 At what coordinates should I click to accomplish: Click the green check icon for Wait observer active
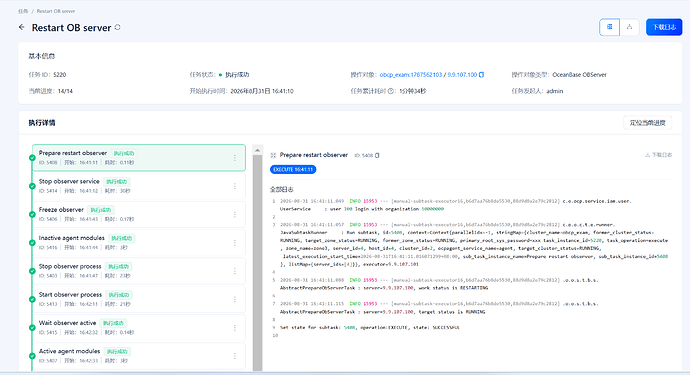tap(32, 327)
